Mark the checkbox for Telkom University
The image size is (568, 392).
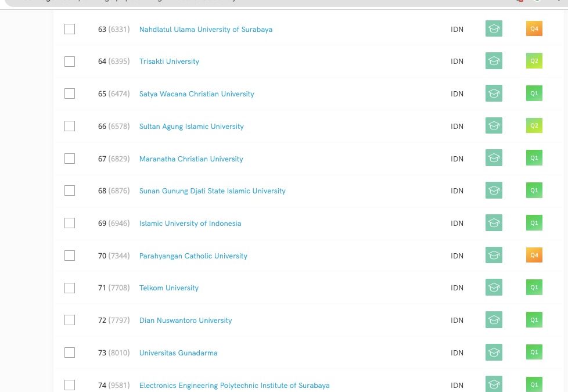pos(70,288)
